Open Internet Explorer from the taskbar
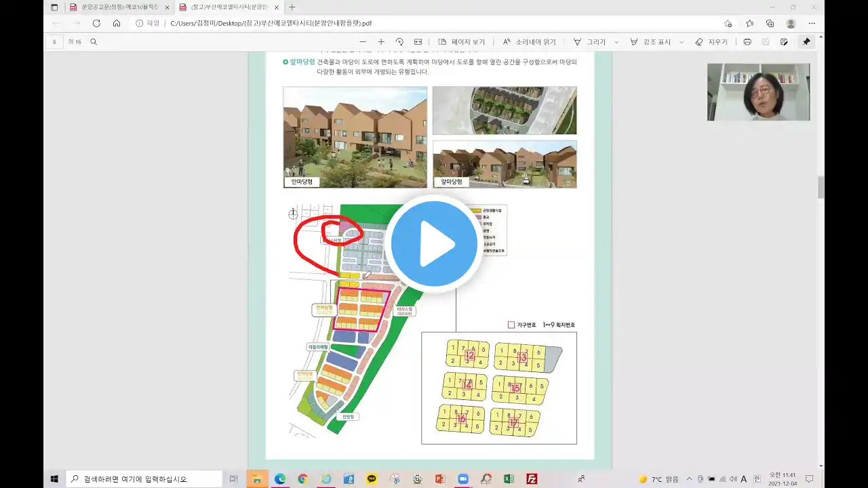The image size is (868, 488). (326, 479)
